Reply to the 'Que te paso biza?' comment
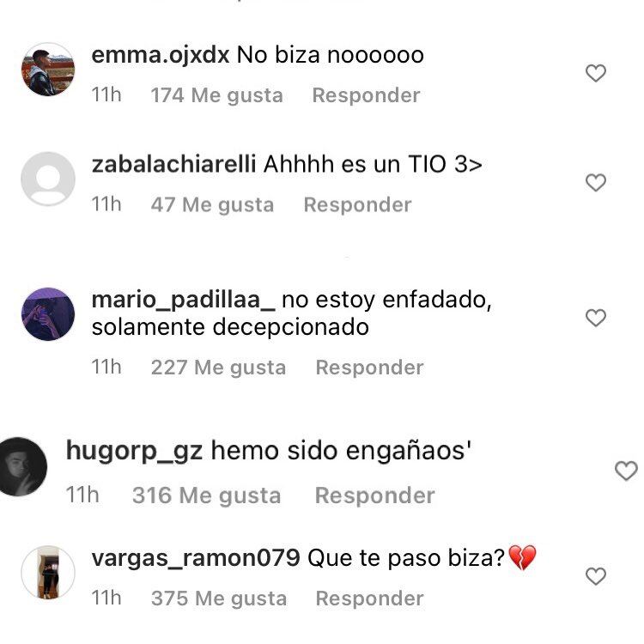Screen dimensions: 644x644 pos(369,598)
